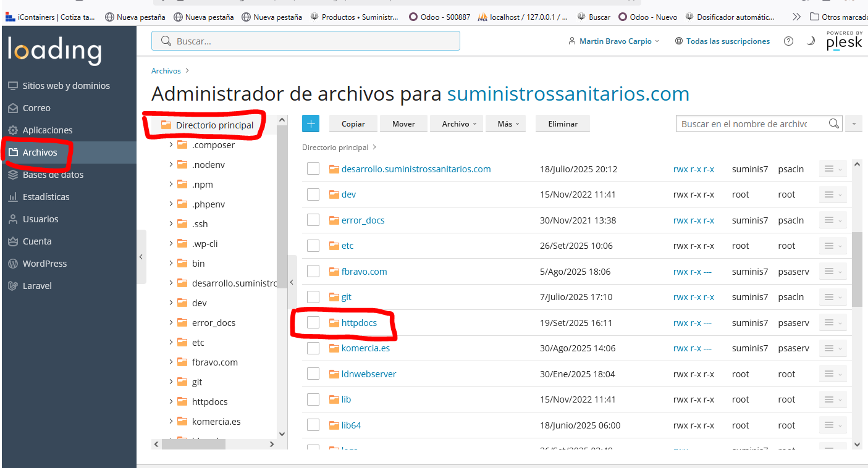Open the suministrossanitarios.com link in the heading
Screen dimensions: 868x468
(x=568, y=94)
